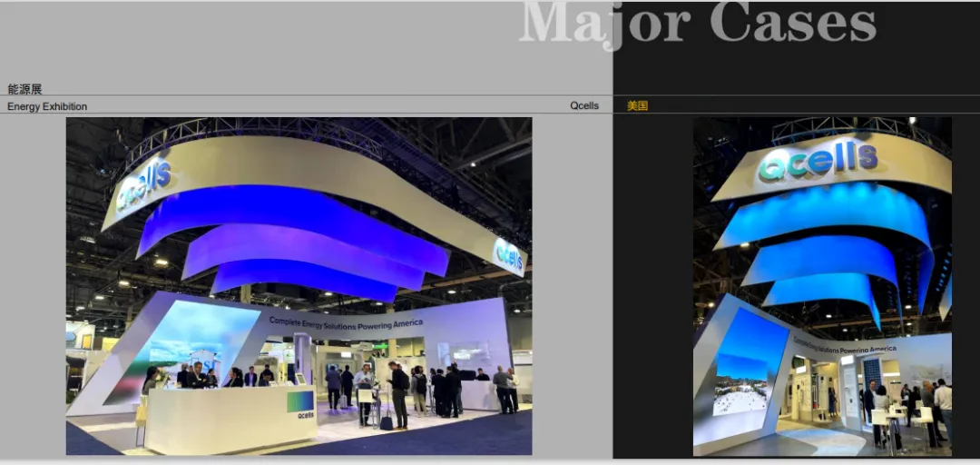Click the yellow '美国' label

coord(637,105)
